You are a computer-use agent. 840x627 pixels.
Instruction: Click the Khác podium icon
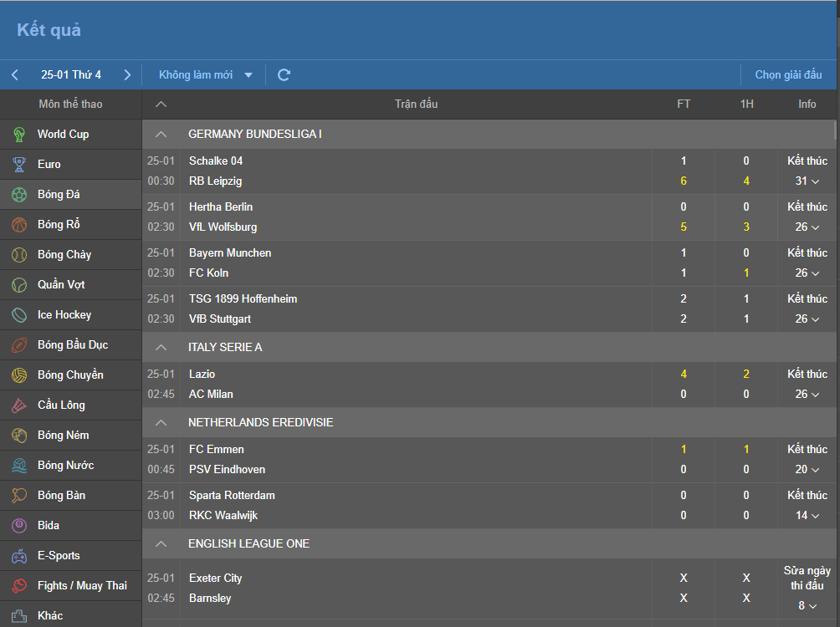click(x=19, y=616)
